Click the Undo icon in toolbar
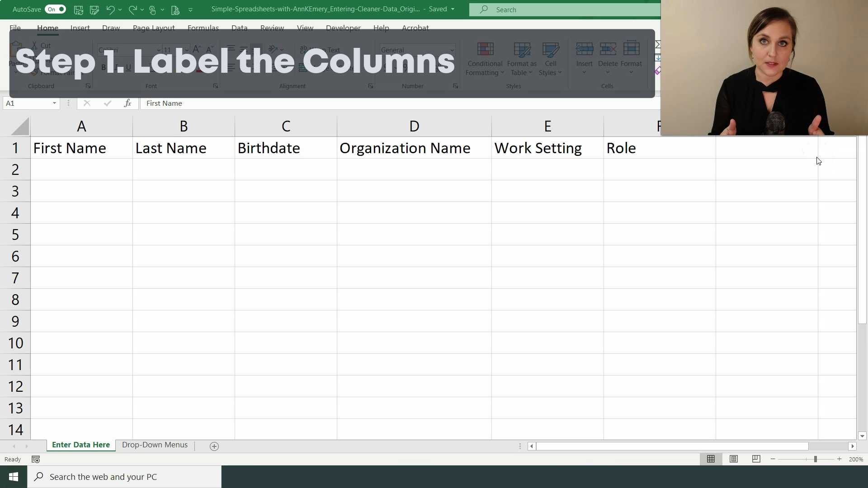The height and width of the screenshot is (488, 868). [110, 9]
